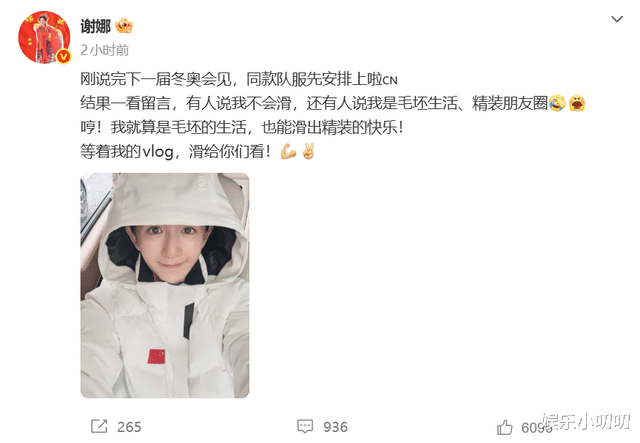The width and height of the screenshot is (640, 443).
Task: Click the first line of post text
Action: point(239,79)
